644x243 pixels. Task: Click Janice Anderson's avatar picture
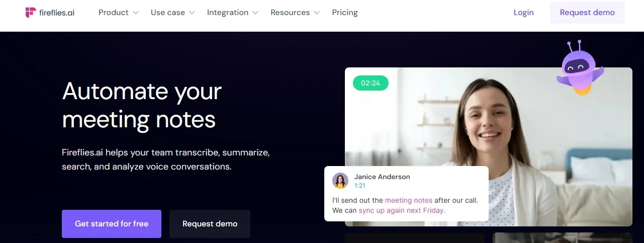340,181
